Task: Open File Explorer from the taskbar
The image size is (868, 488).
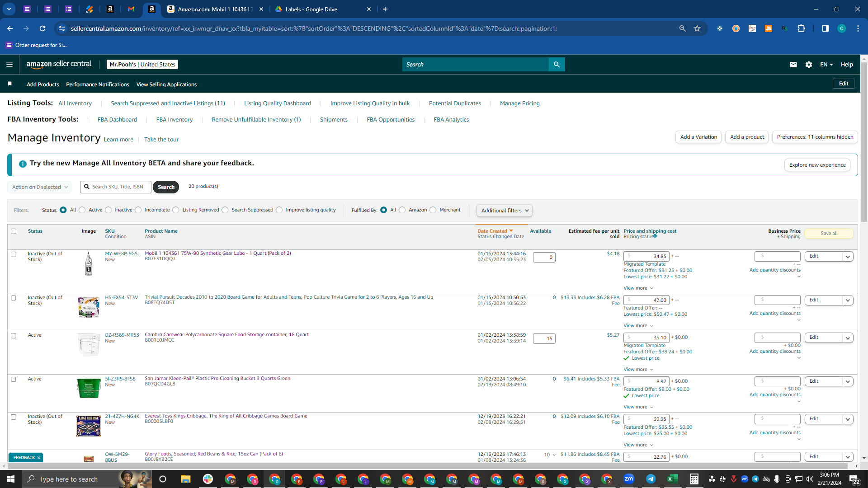Action: point(185,479)
